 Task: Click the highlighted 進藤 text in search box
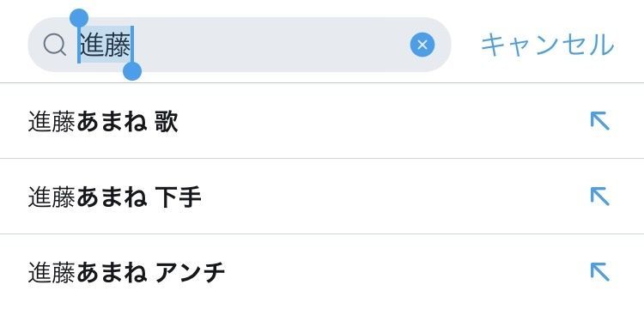click(105, 45)
